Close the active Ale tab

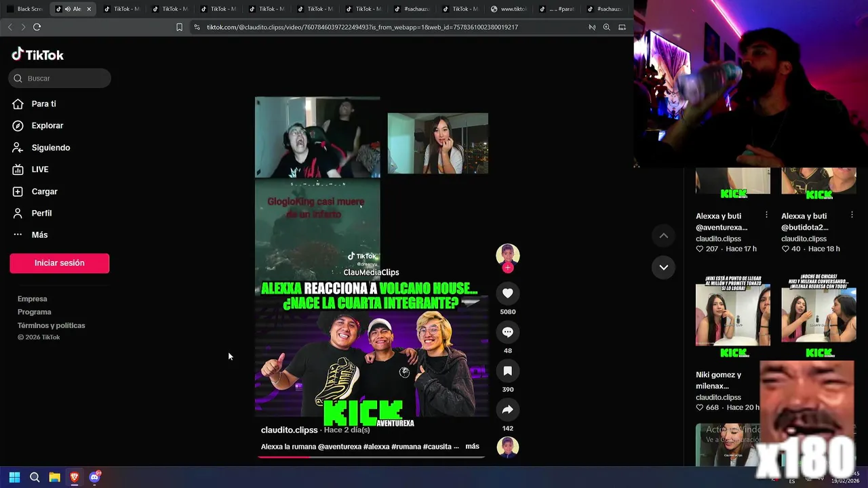(89, 9)
